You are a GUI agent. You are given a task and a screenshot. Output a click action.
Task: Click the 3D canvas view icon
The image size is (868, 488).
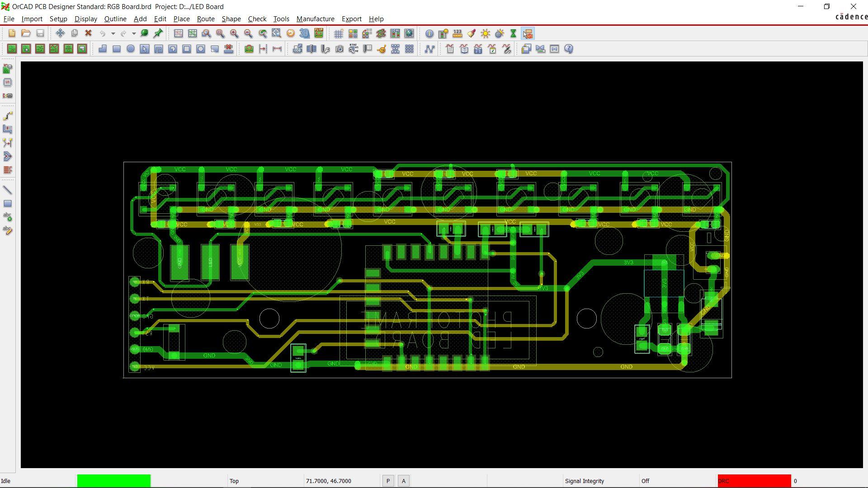tap(304, 33)
